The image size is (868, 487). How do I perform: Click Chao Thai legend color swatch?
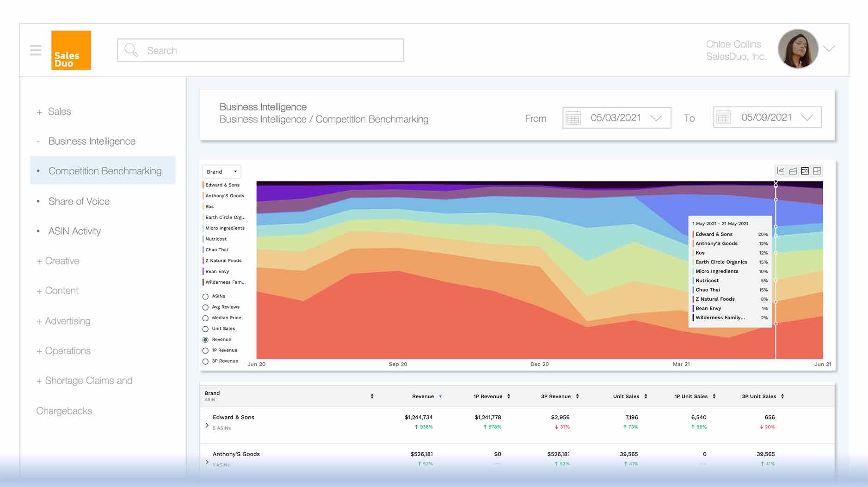203,250
